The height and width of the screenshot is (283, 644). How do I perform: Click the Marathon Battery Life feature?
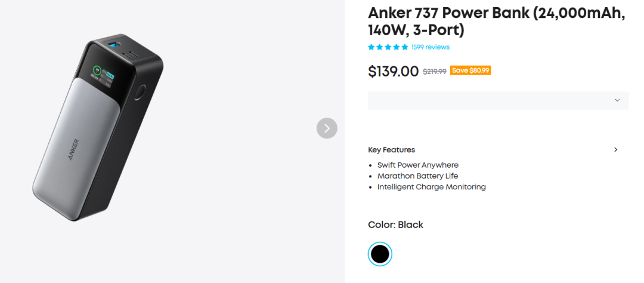[417, 176]
